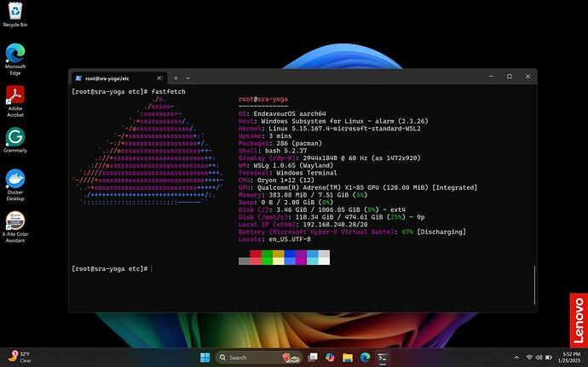The height and width of the screenshot is (367, 588).
Task: Open Microsoft Edge from the taskbar
Action: click(366, 358)
